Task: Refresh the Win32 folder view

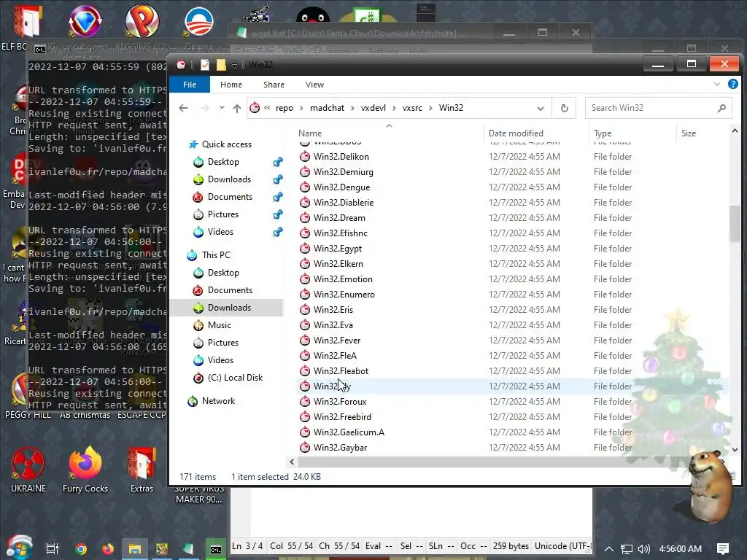Action: click(564, 108)
